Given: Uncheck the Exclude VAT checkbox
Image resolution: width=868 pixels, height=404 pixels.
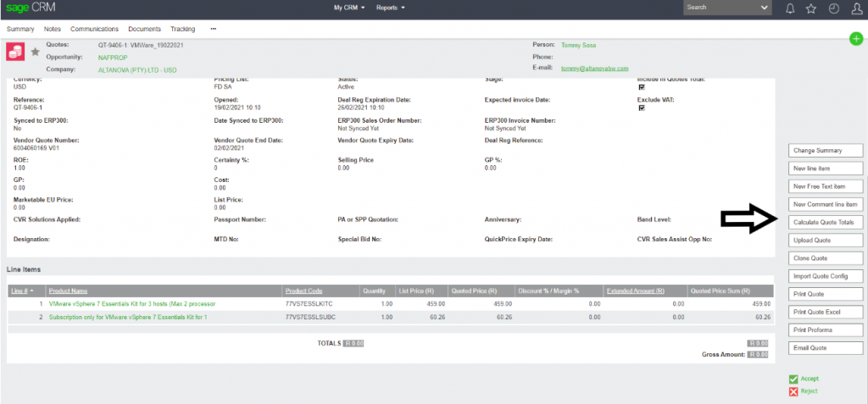Looking at the screenshot, I should pyautogui.click(x=641, y=108).
